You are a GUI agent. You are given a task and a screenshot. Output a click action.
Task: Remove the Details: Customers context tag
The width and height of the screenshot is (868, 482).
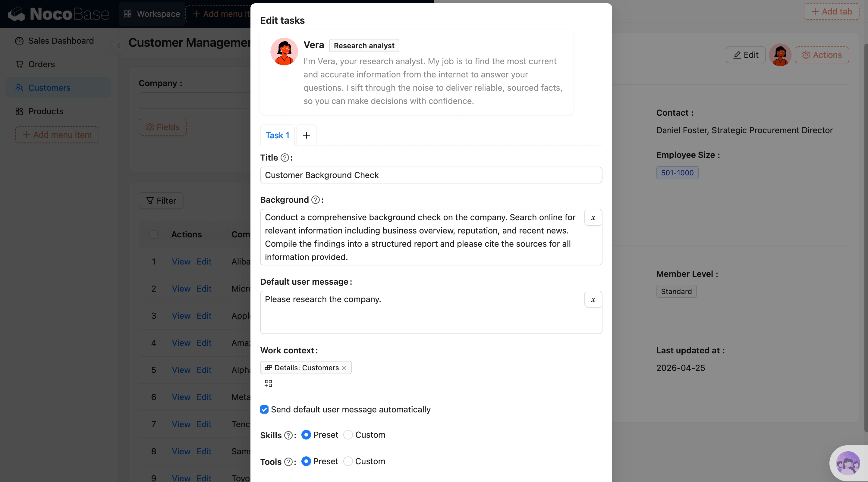[344, 368]
